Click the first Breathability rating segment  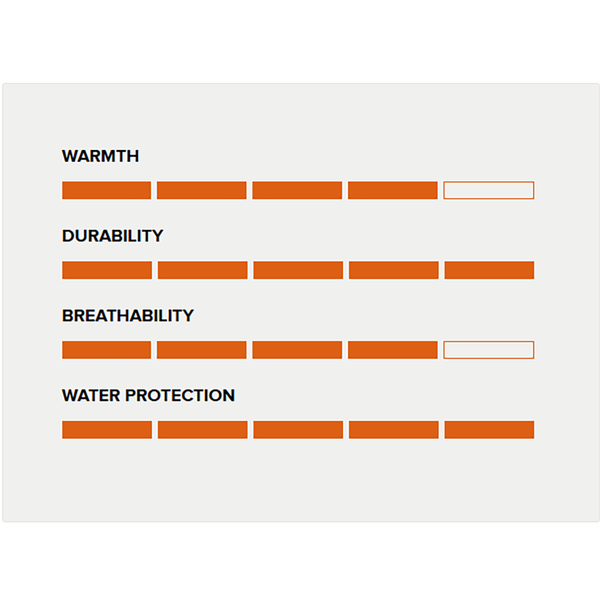pyautogui.click(x=106, y=350)
